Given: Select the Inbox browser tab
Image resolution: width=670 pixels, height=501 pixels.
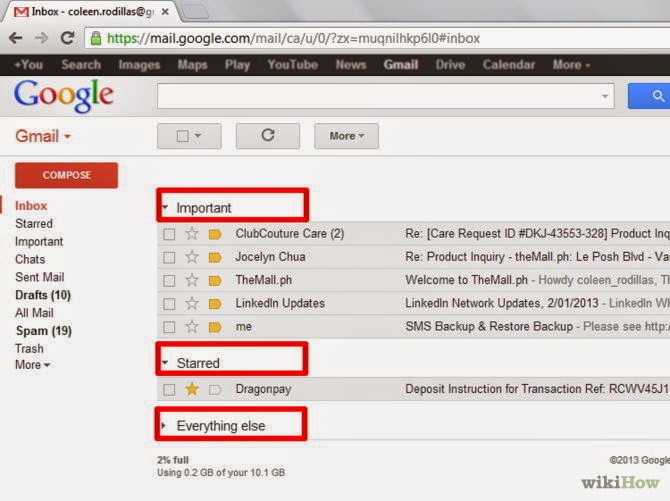Looking at the screenshot, I should click(92, 12).
